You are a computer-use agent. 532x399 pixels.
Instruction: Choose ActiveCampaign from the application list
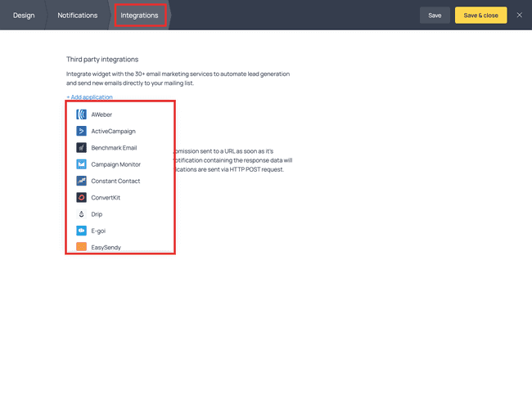click(x=120, y=131)
